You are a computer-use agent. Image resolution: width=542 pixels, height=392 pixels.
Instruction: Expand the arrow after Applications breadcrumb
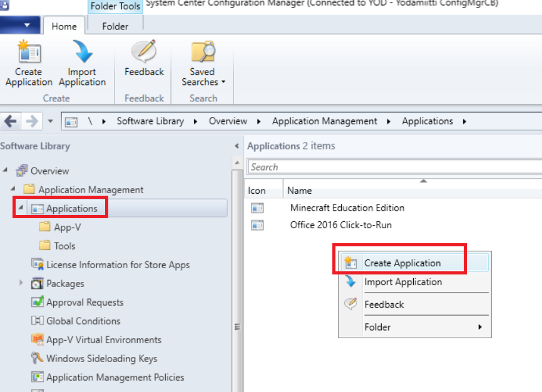[x=464, y=121]
